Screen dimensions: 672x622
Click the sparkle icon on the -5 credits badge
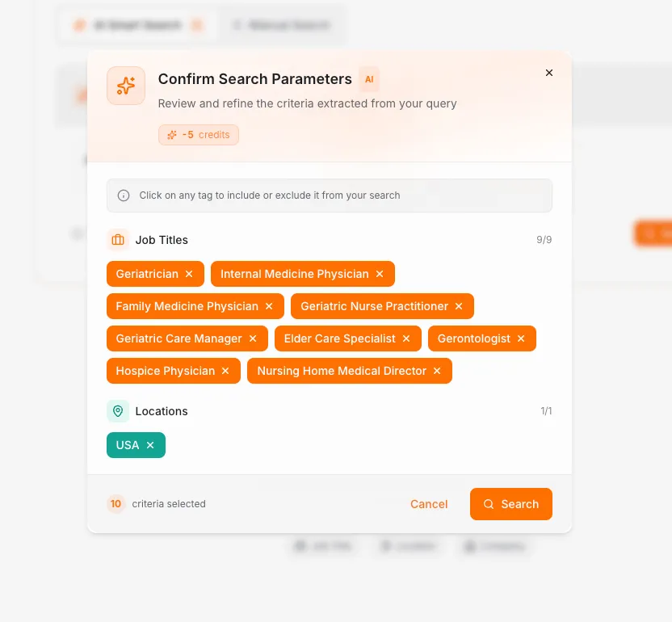171,135
